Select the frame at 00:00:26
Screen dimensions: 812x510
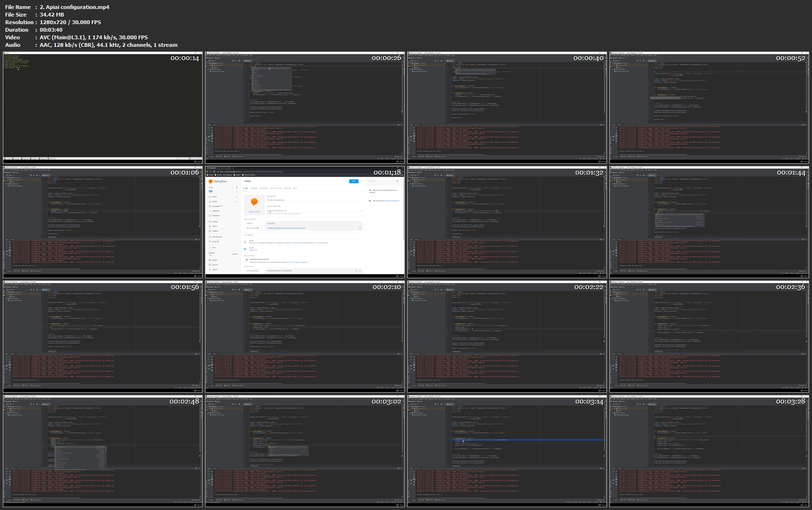[x=305, y=107]
